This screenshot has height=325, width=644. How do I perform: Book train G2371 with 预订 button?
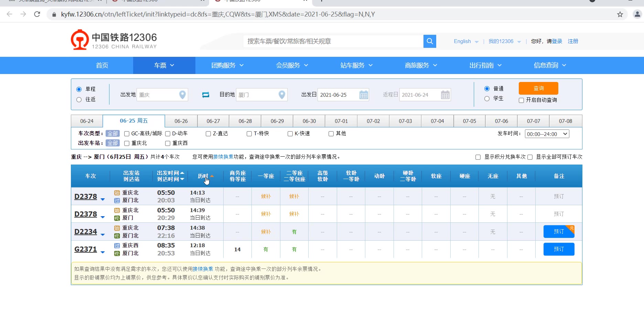pyautogui.click(x=558, y=249)
